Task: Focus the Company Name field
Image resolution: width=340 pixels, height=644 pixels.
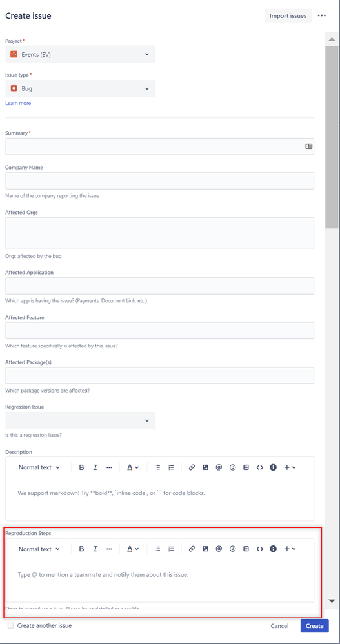Action: tap(160, 181)
